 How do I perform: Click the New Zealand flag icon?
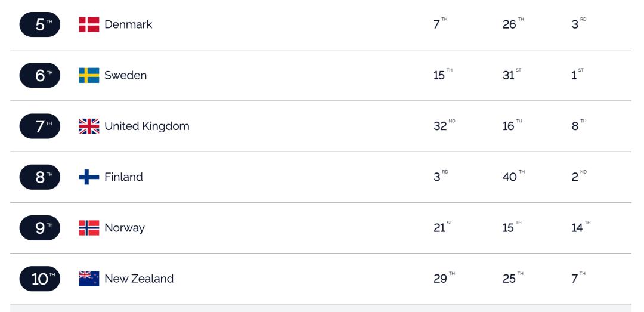pyautogui.click(x=89, y=279)
